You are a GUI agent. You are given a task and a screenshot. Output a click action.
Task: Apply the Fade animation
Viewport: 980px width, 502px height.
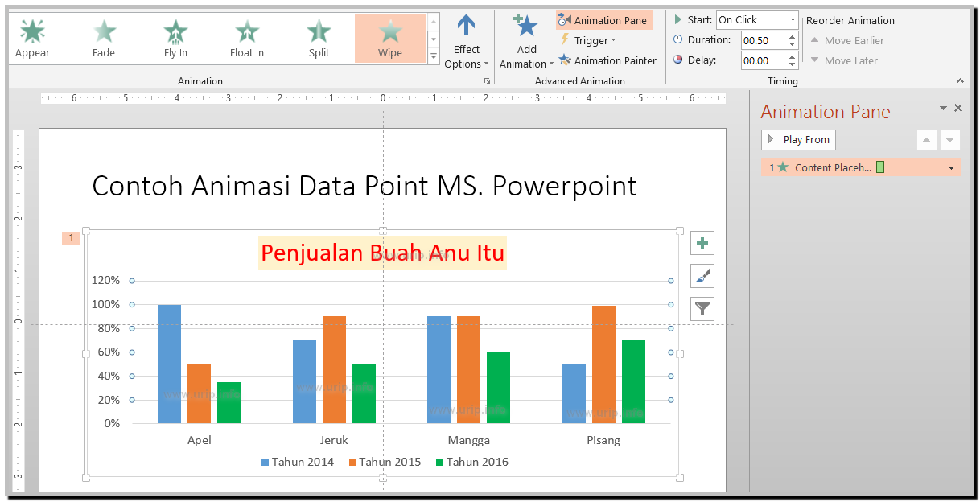coord(103,36)
